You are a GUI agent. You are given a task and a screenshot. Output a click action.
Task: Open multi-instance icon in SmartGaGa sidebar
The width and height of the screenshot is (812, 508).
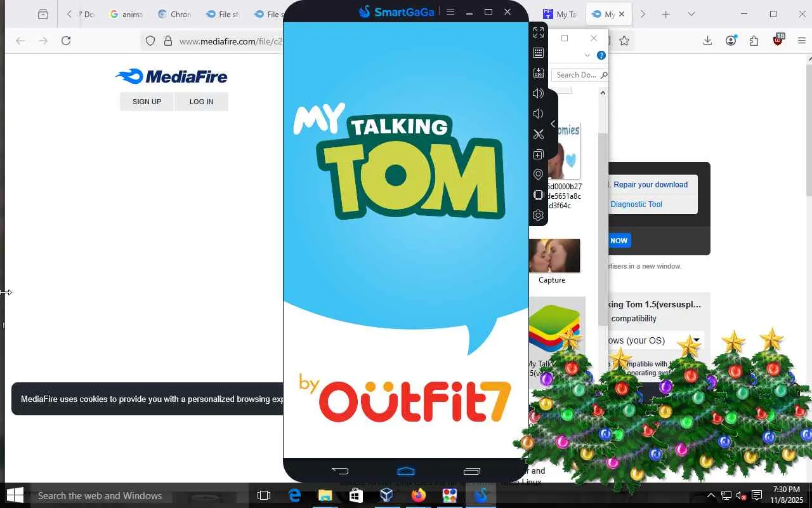[x=539, y=154]
